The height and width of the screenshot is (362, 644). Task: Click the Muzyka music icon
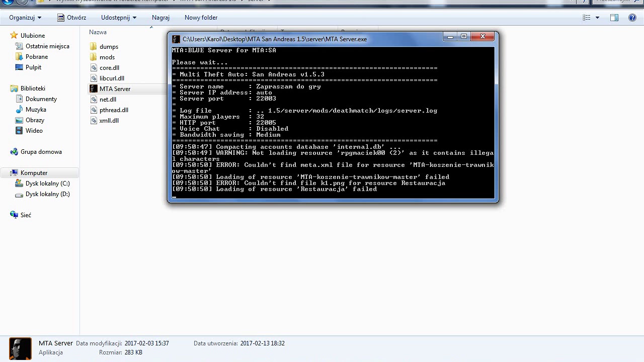(19, 109)
